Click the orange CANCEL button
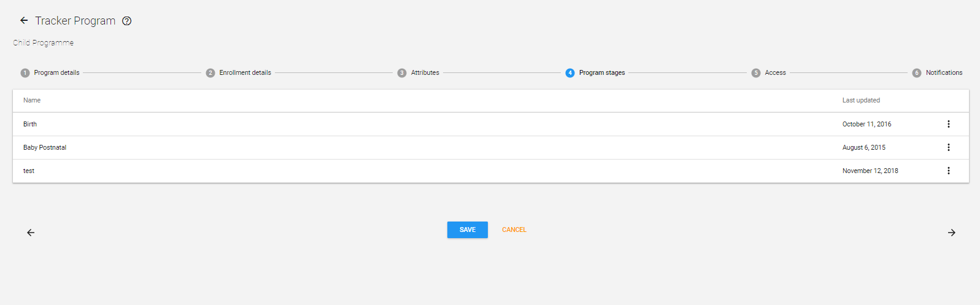This screenshot has width=980, height=305. pyautogui.click(x=514, y=230)
